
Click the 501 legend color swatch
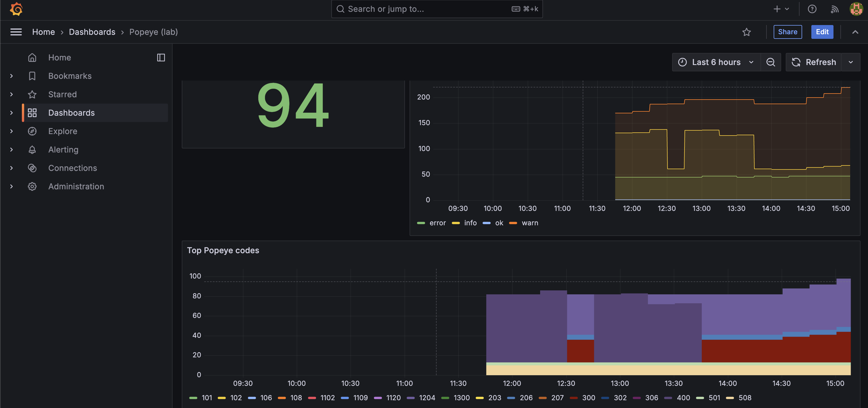[700, 398]
